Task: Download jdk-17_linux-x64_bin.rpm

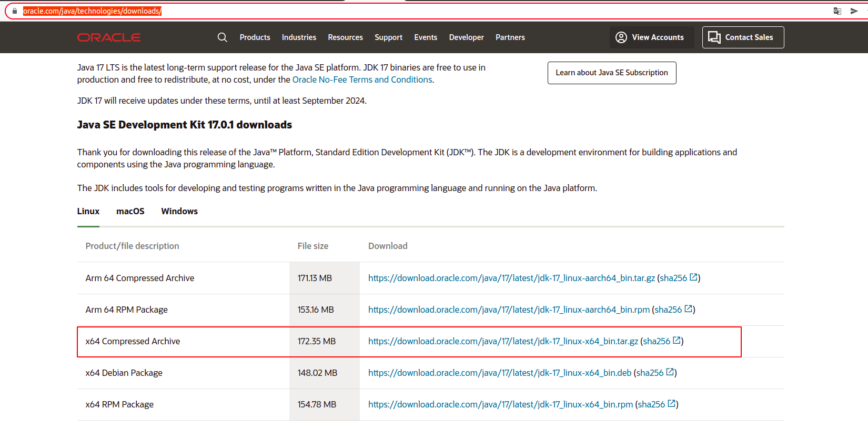Action: pyautogui.click(x=500, y=404)
